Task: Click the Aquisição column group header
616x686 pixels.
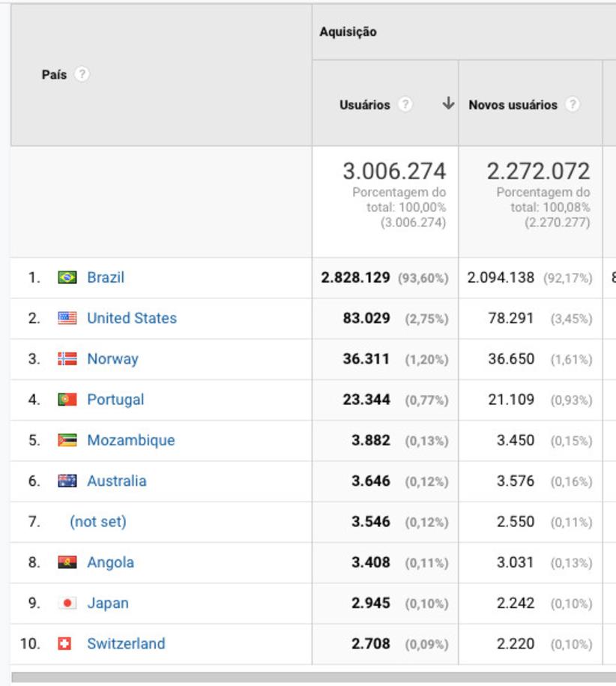Action: coord(348,32)
